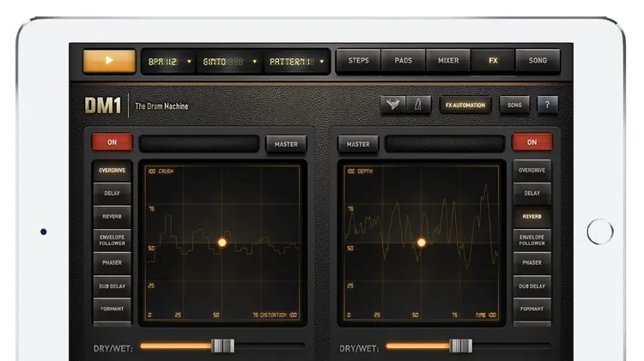Select the FX tab

(493, 61)
